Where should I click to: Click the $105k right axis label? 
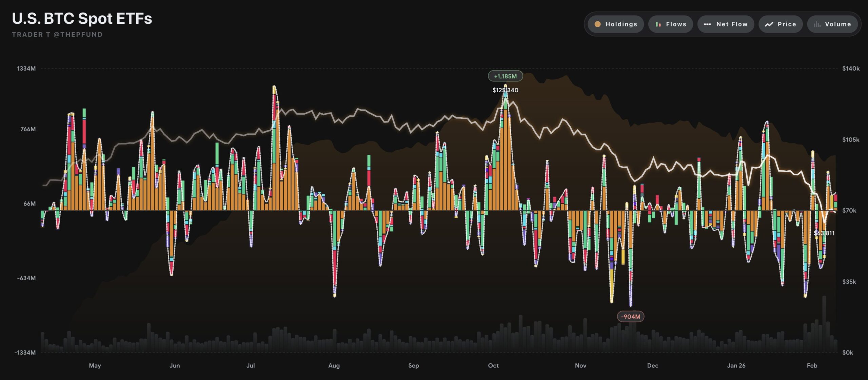(x=851, y=139)
